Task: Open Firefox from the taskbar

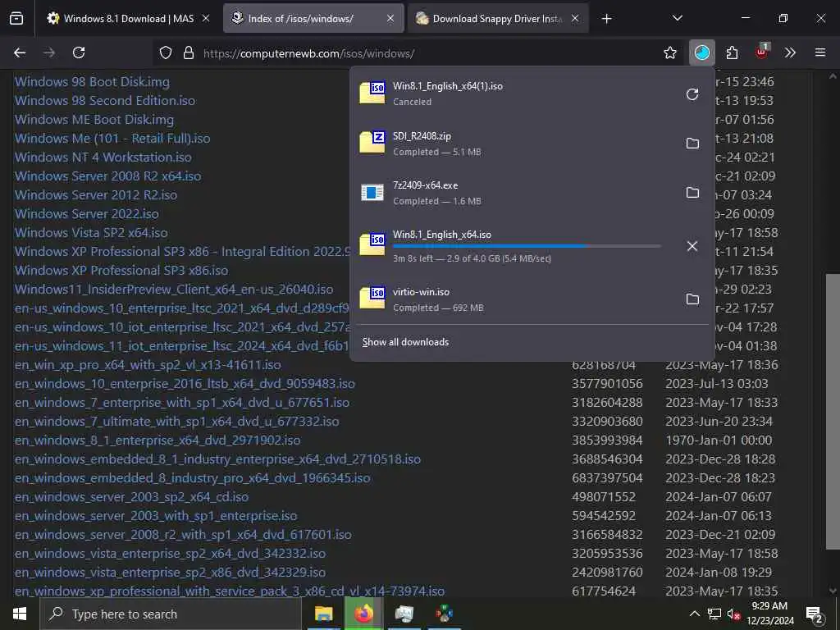Action: [x=363, y=614]
